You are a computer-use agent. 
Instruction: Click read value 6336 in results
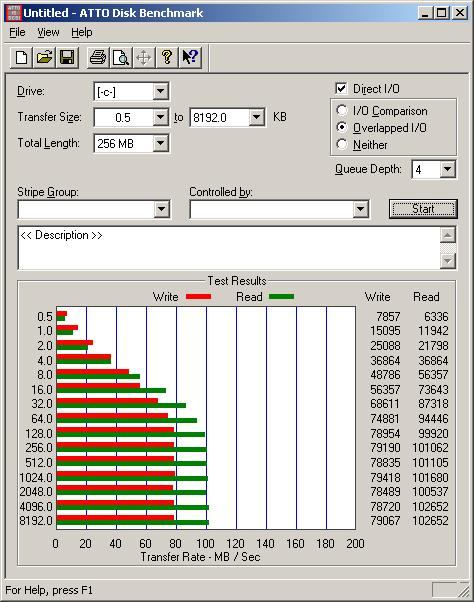pos(436,316)
